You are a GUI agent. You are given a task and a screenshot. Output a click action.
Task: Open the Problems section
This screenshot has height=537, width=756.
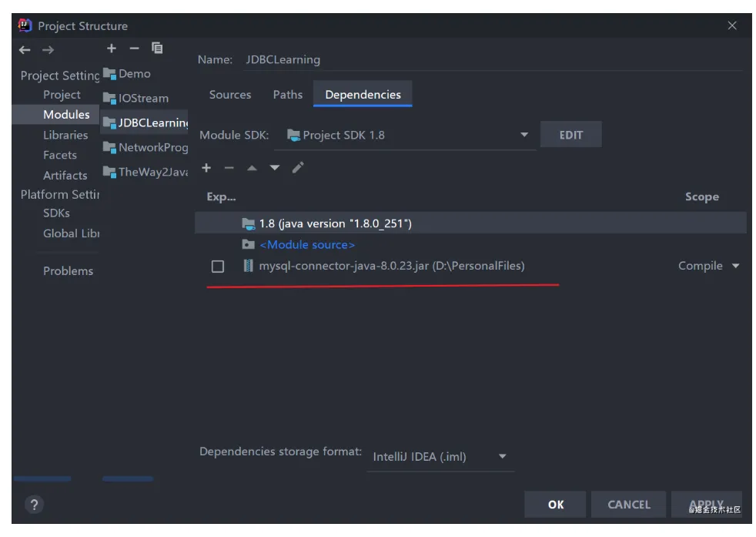pyautogui.click(x=68, y=271)
